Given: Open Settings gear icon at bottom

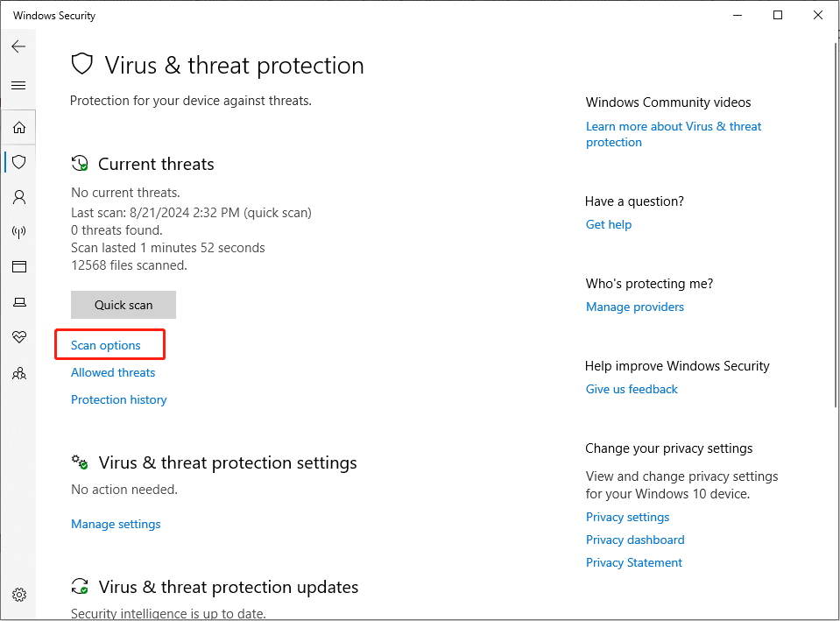Looking at the screenshot, I should [x=19, y=594].
